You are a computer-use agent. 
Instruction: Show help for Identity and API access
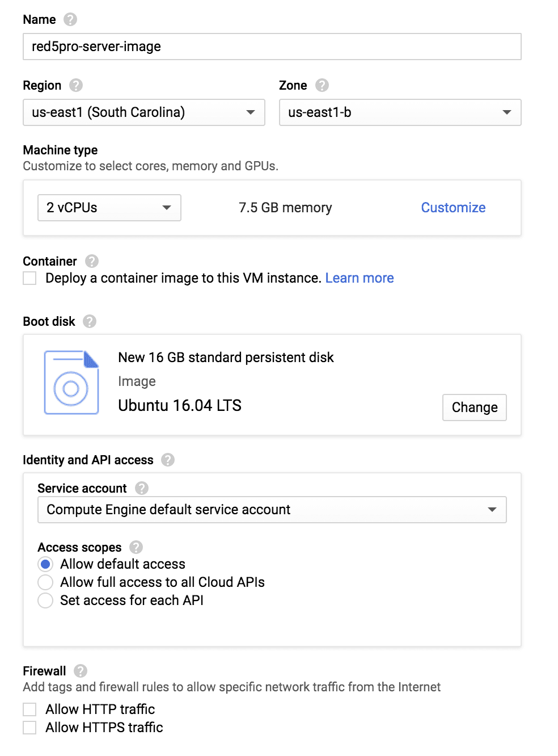coord(168,460)
